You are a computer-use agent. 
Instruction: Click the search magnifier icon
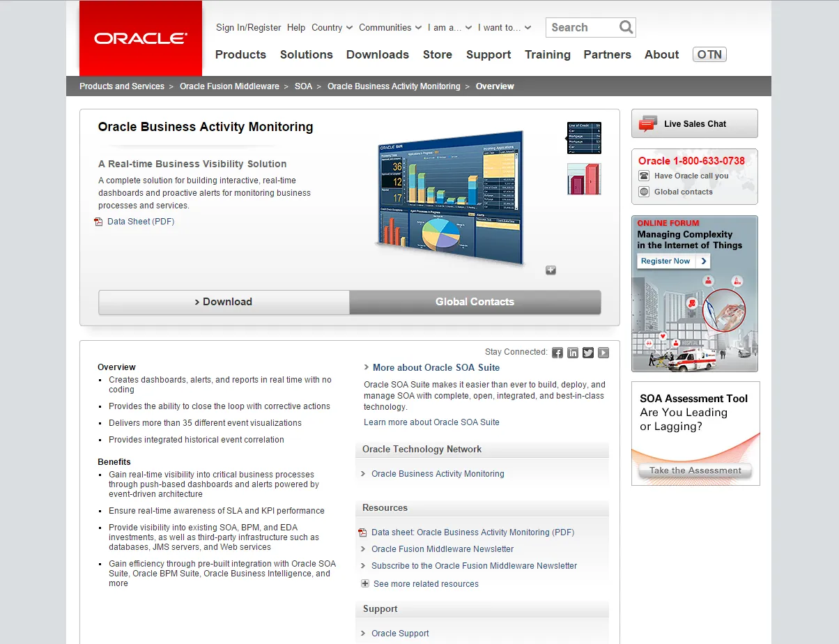(626, 27)
